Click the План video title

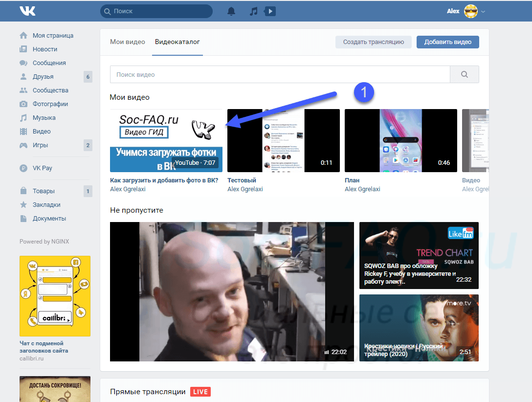click(352, 180)
